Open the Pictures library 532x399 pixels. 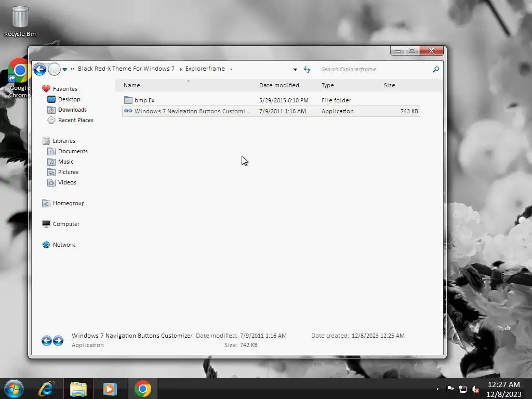click(x=68, y=172)
